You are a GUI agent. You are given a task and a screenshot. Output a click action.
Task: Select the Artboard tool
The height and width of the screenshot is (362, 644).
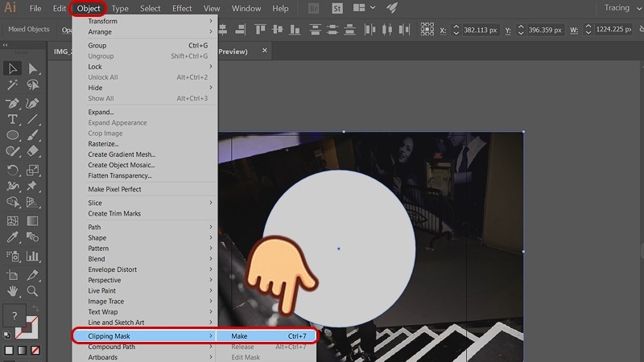12,275
